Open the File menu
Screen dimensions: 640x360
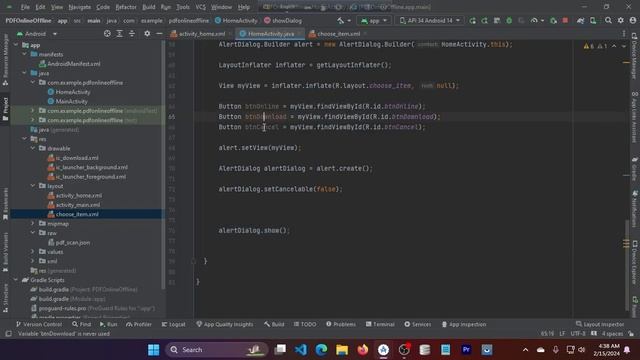pos(25,7)
